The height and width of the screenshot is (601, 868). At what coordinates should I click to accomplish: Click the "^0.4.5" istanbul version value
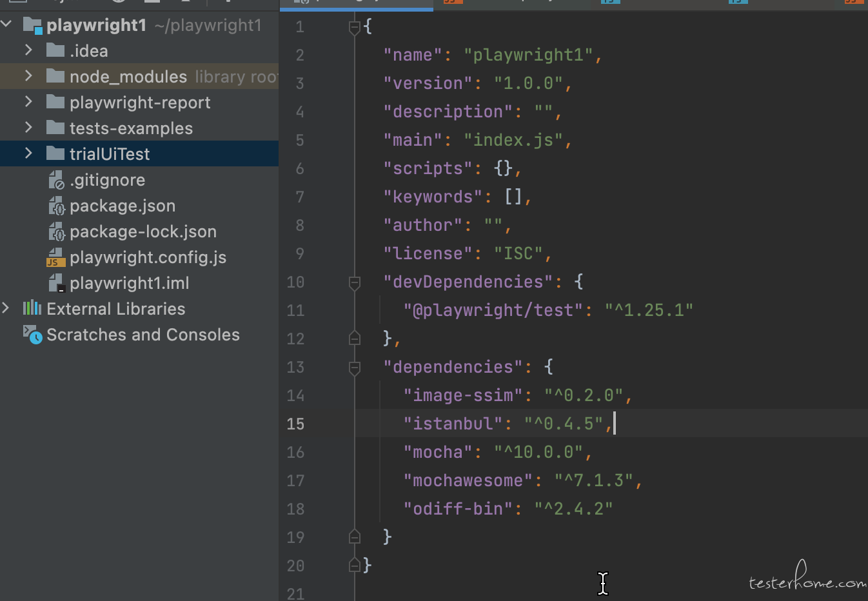click(564, 424)
